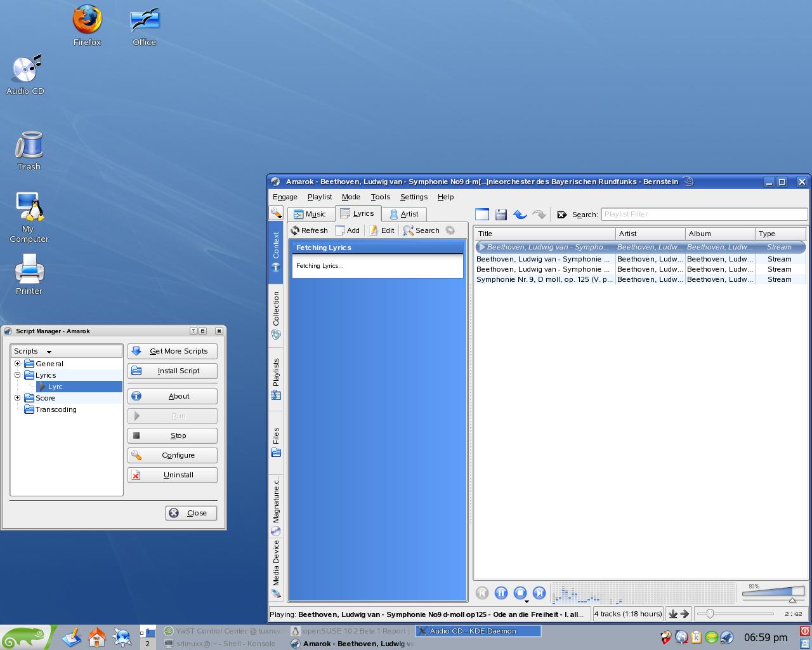
Task: Pause the playing track
Action: click(501, 593)
